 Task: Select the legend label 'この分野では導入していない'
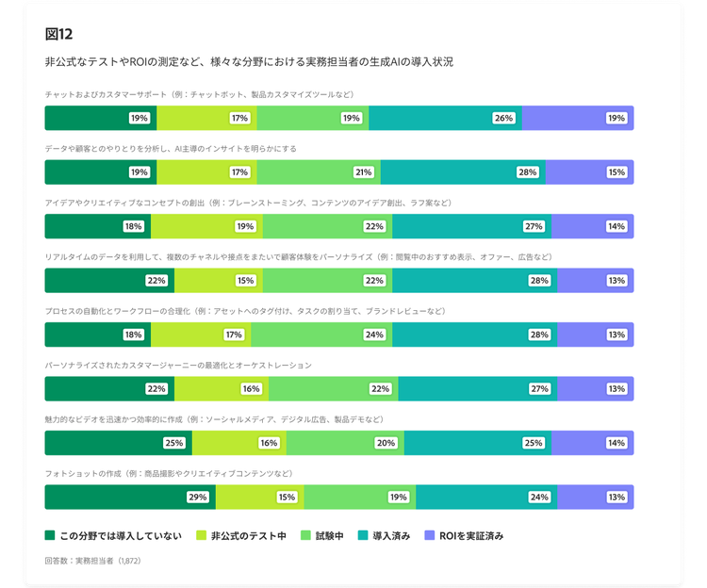(121, 536)
